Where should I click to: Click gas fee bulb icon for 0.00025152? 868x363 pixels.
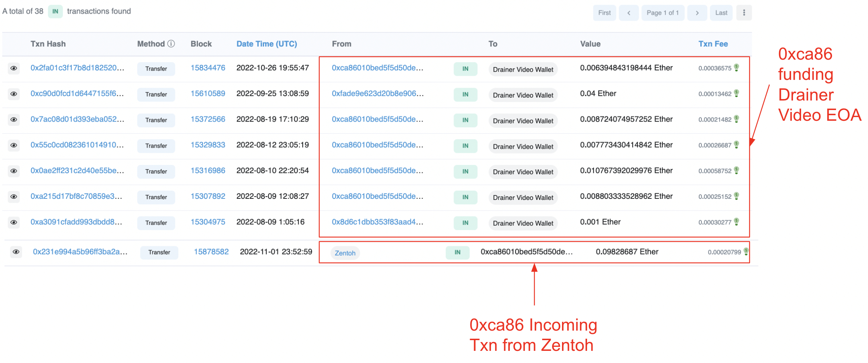[736, 196]
